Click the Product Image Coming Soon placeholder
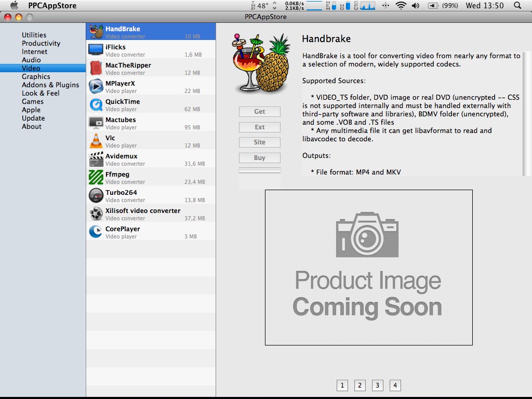 (369, 268)
